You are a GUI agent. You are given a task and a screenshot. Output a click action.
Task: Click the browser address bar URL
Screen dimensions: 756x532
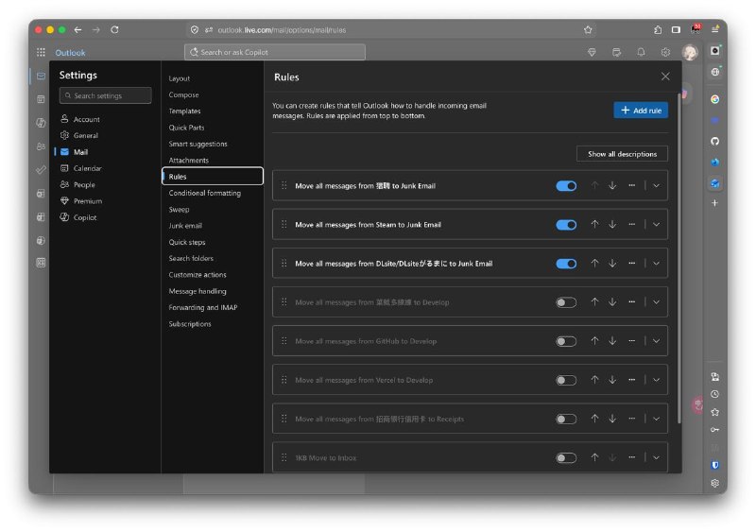pos(282,30)
